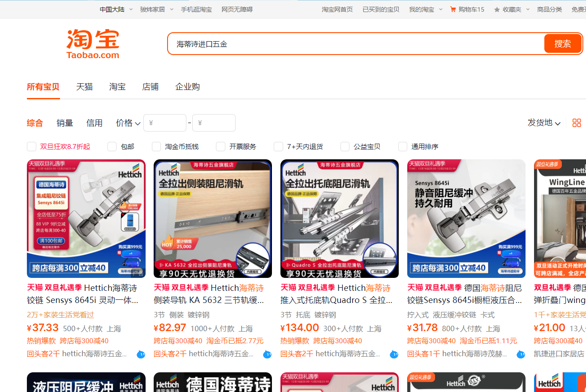
Task: Go to 淘宝网首页
Action: pos(337,9)
